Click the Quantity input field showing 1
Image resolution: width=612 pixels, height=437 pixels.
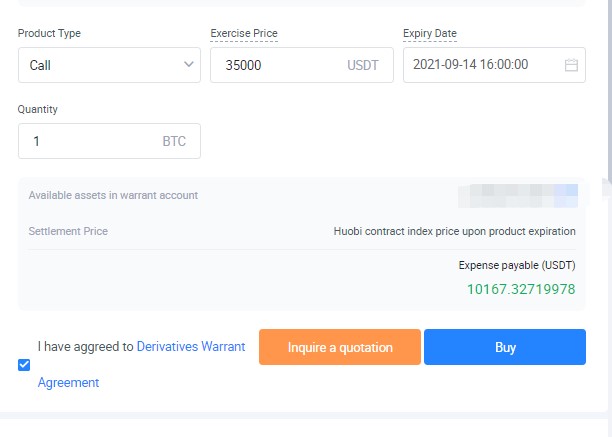tap(90, 141)
